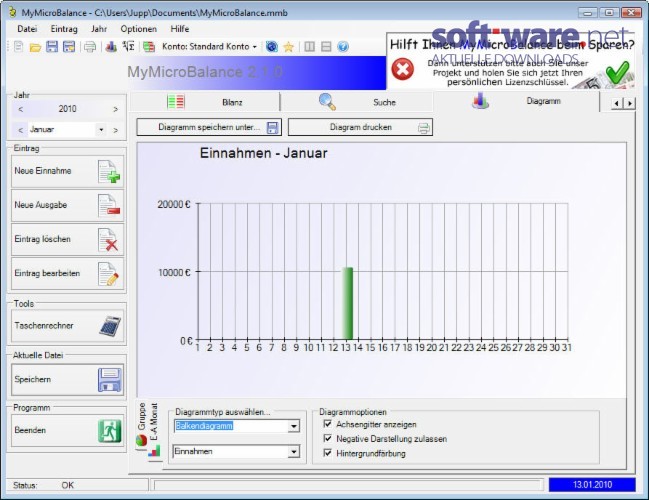This screenshot has width=649, height=500.
Task: Click the save-as toolbar icon
Action: click(69, 46)
